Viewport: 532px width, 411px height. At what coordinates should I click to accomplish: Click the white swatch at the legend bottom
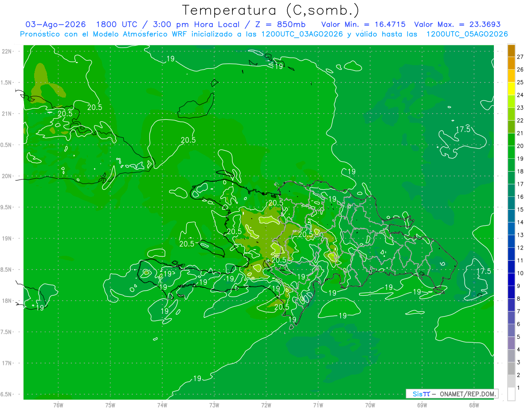click(x=511, y=394)
